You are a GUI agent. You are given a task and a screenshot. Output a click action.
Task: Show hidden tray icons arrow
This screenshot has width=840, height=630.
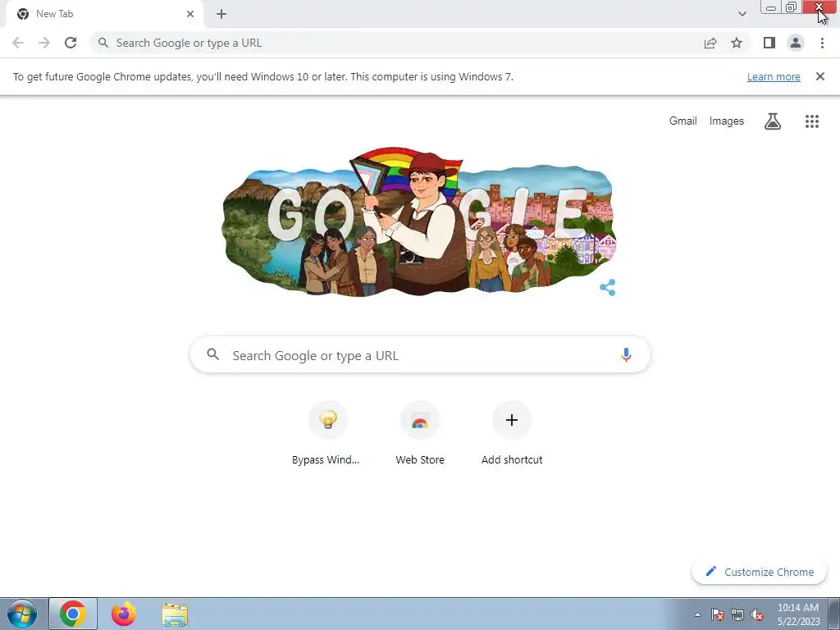[697, 615]
